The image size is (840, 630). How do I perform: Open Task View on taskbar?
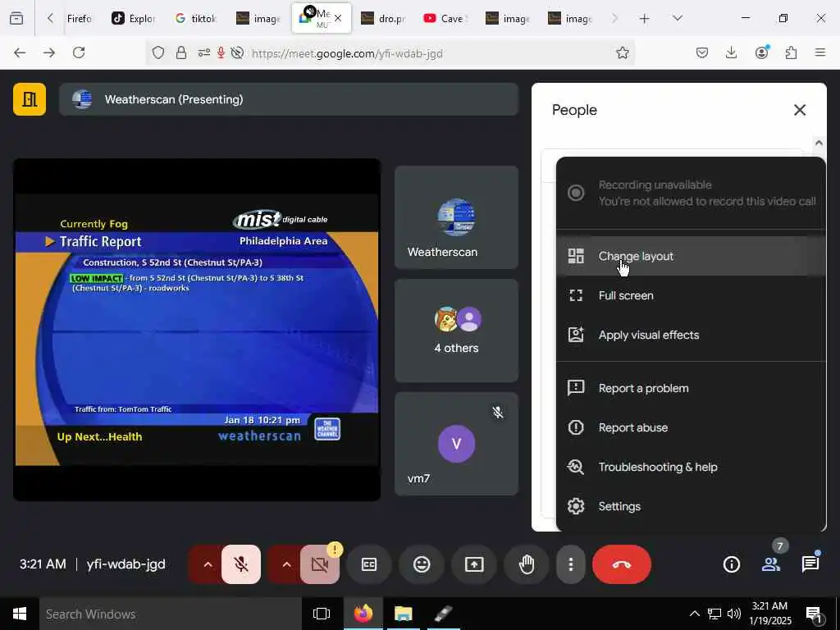click(322, 614)
